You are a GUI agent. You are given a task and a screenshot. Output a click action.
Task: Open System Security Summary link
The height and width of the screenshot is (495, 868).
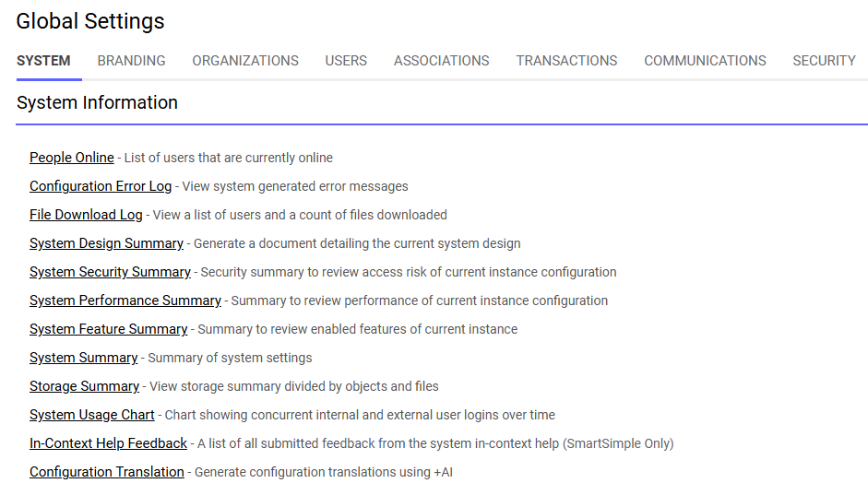point(110,272)
